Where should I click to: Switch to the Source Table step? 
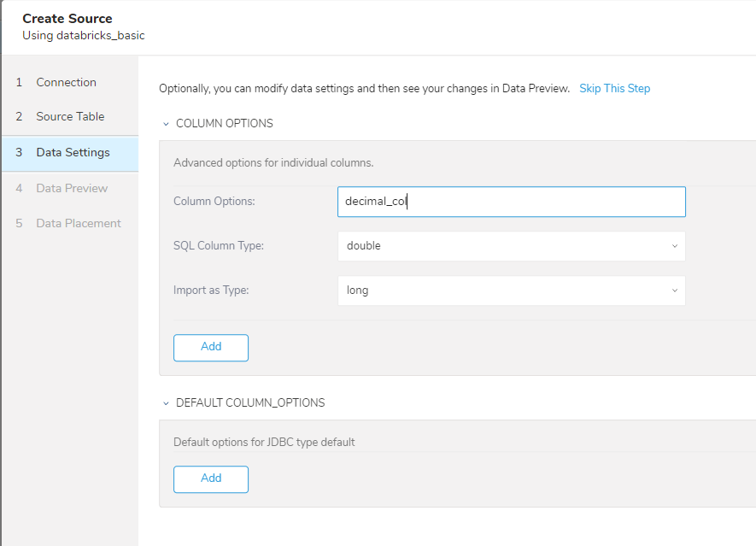[70, 117]
